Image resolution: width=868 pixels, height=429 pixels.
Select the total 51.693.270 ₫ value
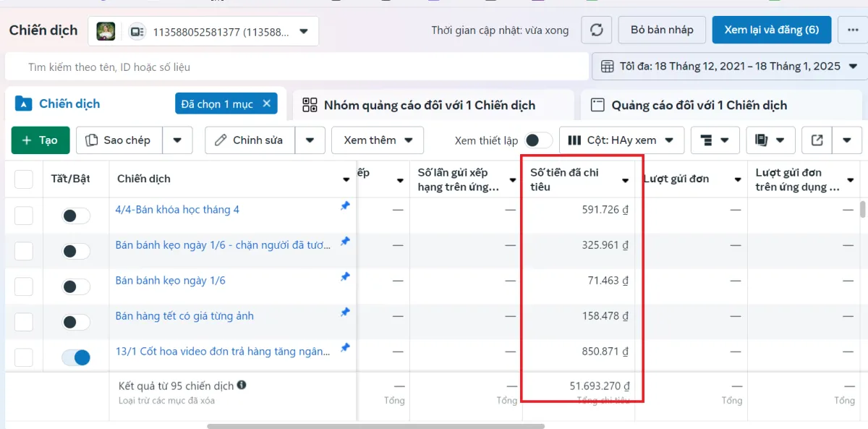(x=600, y=386)
